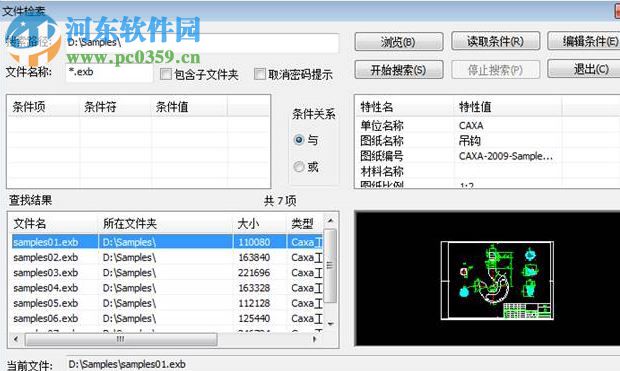The width and height of the screenshot is (620, 371).
Task: Select the 与 radio button
Action: click(x=299, y=140)
